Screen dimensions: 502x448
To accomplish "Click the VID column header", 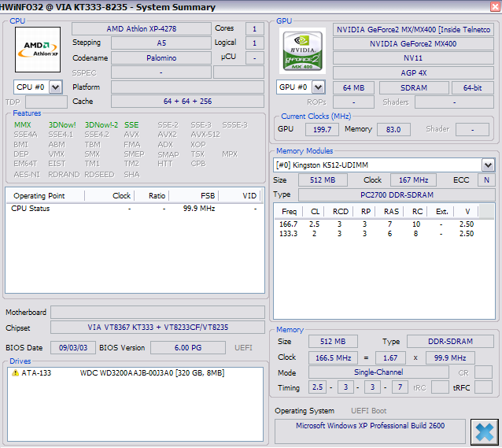I will tap(239, 196).
